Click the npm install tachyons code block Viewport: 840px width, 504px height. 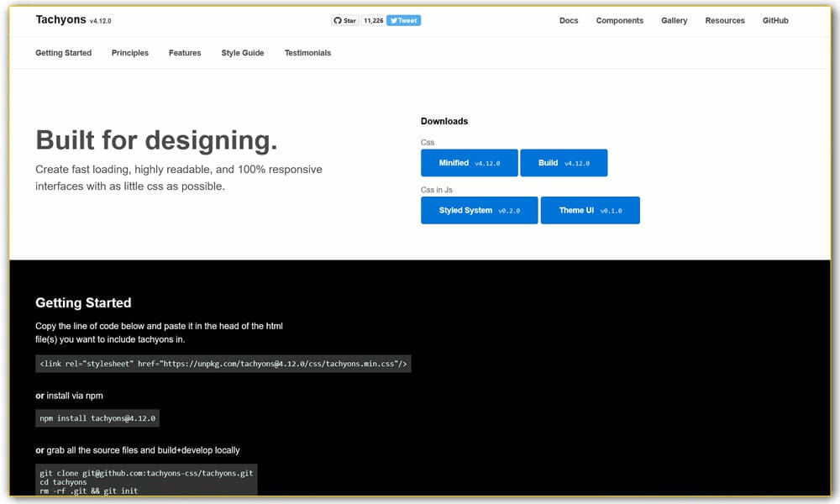point(97,417)
